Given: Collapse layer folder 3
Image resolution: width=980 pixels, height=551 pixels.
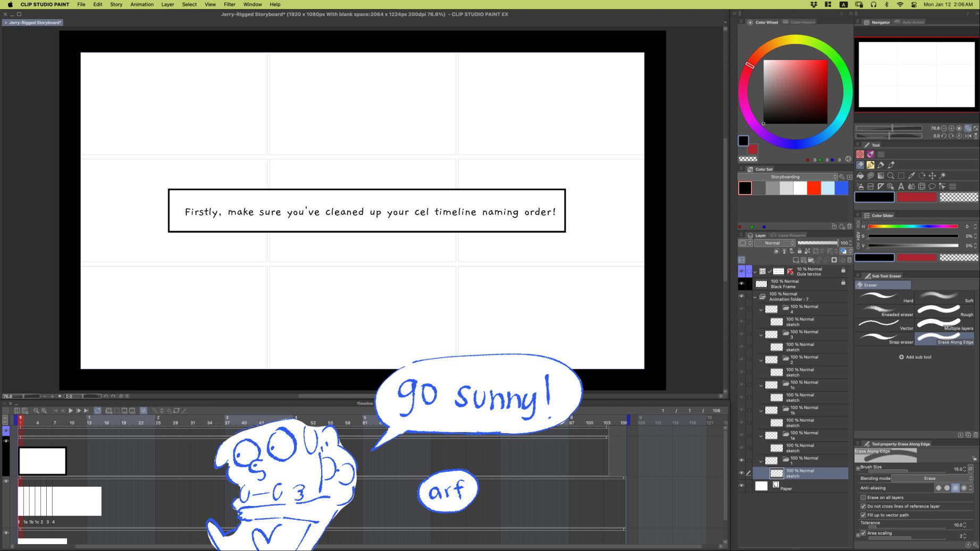Looking at the screenshot, I should [761, 335].
